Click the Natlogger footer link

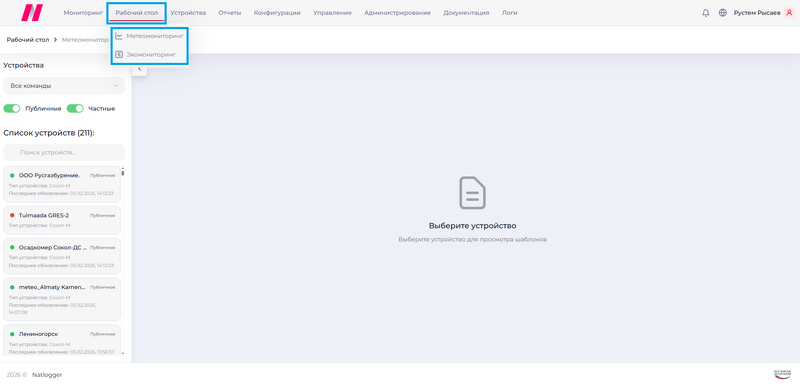point(47,375)
